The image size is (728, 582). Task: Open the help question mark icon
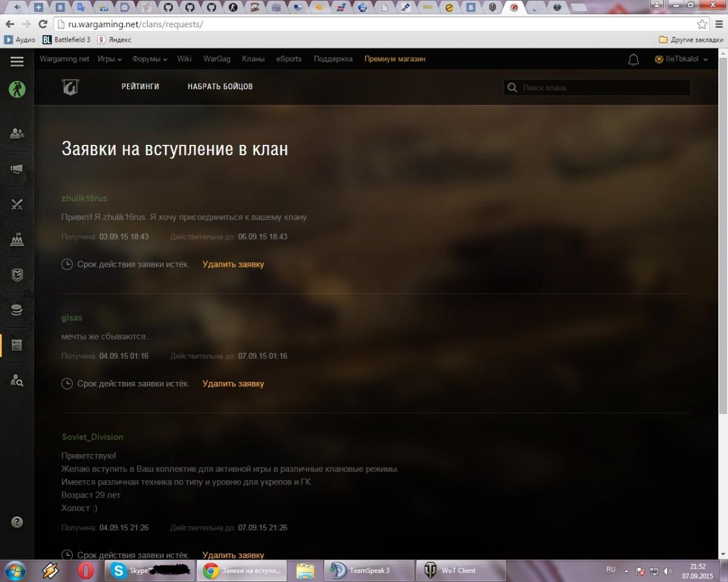point(17,522)
